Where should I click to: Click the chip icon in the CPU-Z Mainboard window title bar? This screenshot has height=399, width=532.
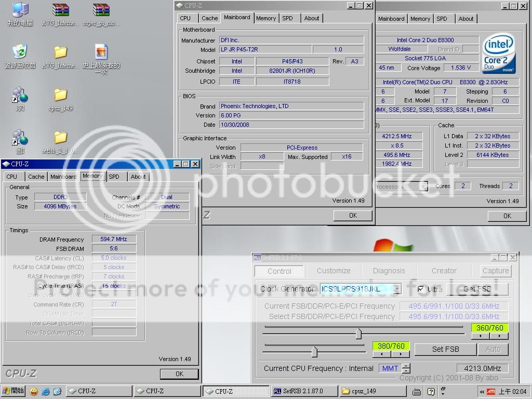(180, 5)
